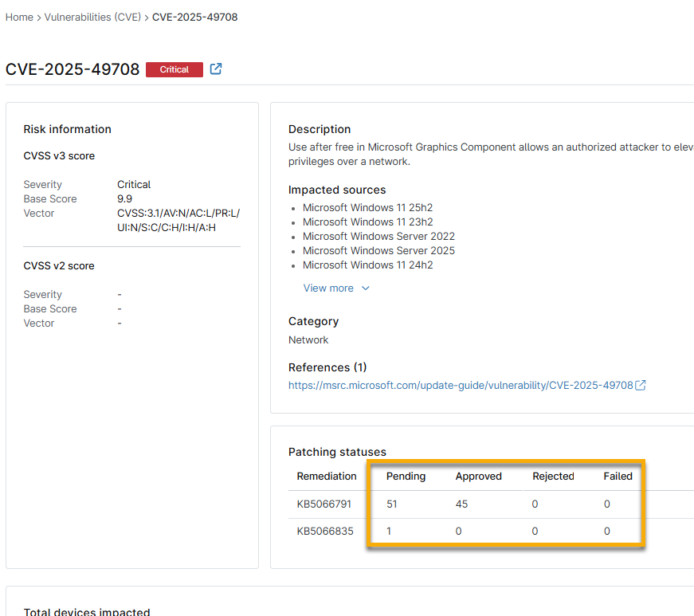Viewport: 694px width, 616px height.
Task: Open the msrc.microsoft.com reference link
Action: coord(461,386)
